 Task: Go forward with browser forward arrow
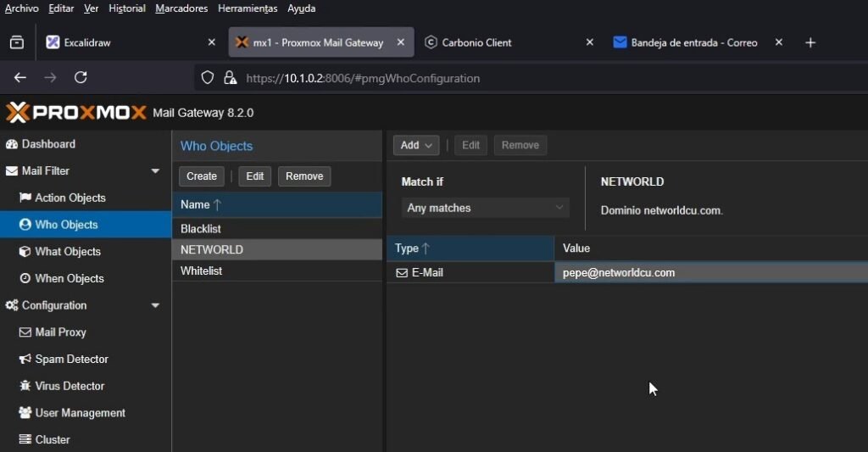coord(50,77)
